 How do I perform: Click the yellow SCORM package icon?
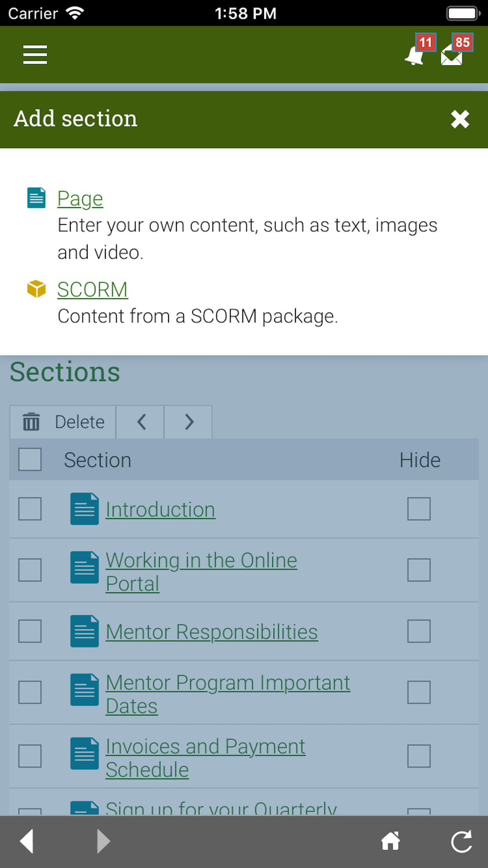[x=36, y=289]
